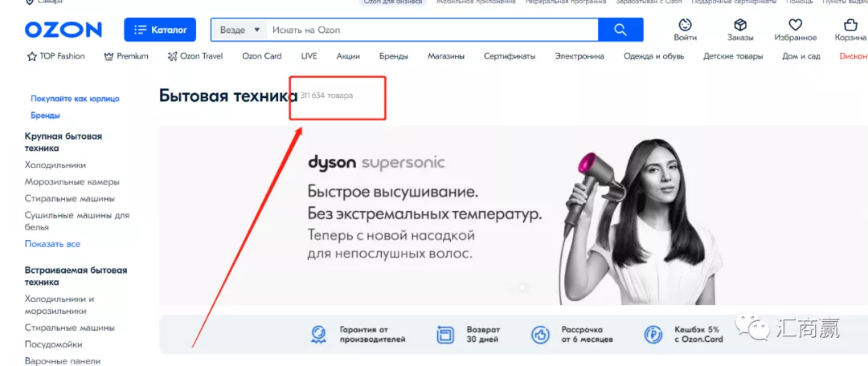Select the Акции navigation item

pyautogui.click(x=348, y=56)
